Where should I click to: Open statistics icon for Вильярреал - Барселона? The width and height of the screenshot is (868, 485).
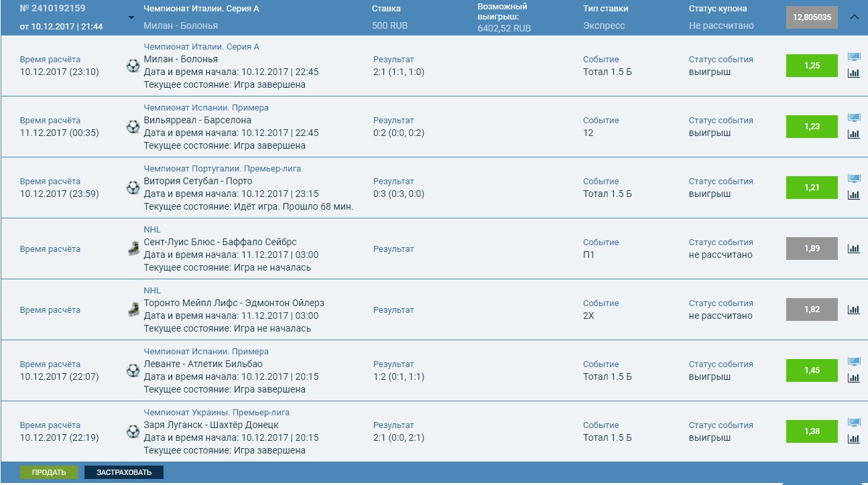tap(854, 133)
